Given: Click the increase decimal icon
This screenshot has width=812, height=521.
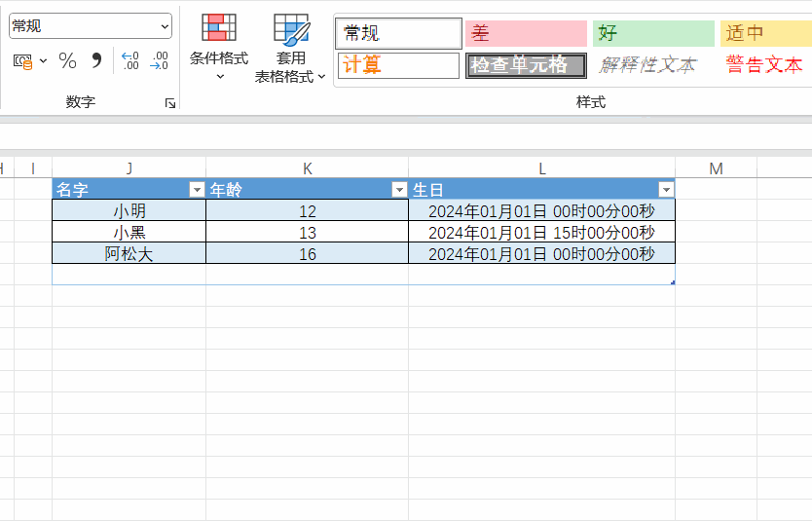Looking at the screenshot, I should (129, 61).
